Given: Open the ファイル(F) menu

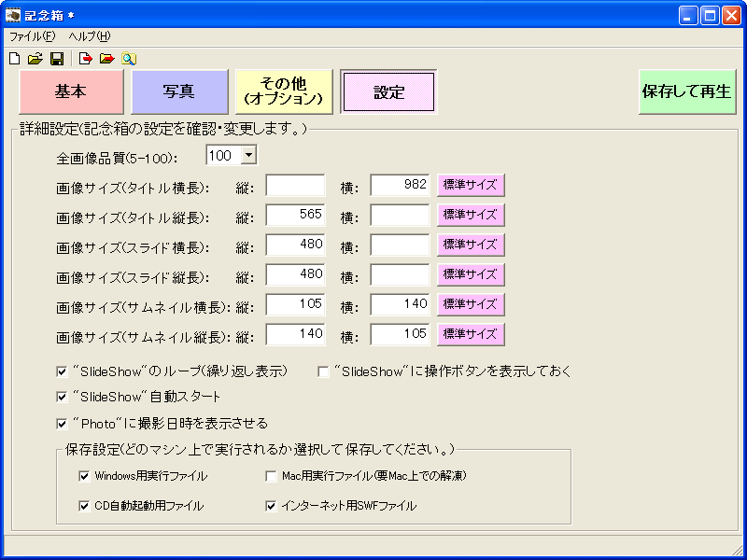Looking at the screenshot, I should coord(33,36).
